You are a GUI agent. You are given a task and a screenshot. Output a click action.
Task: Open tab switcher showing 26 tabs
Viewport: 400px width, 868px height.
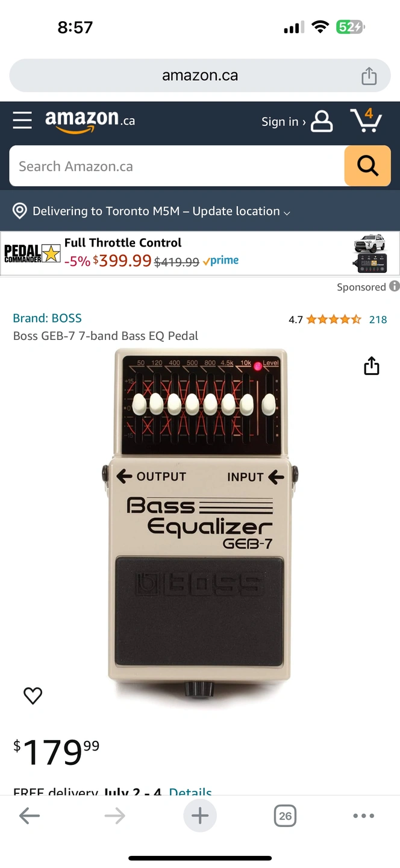[x=285, y=816]
